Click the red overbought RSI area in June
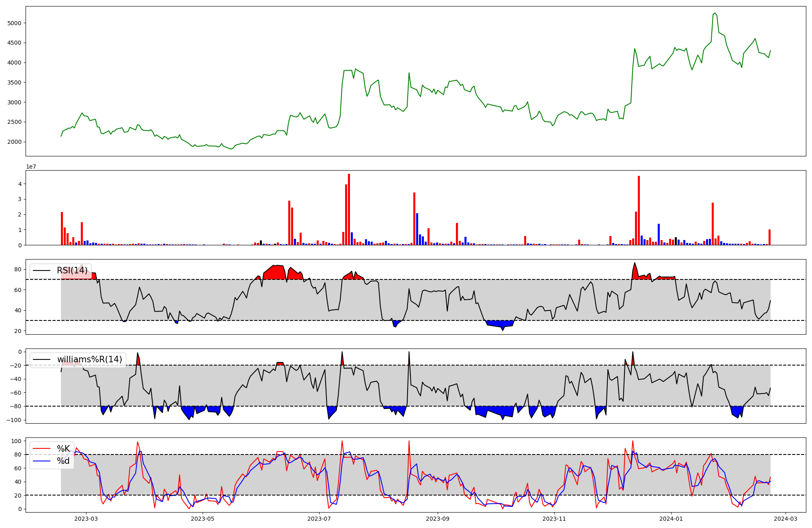 click(x=275, y=273)
